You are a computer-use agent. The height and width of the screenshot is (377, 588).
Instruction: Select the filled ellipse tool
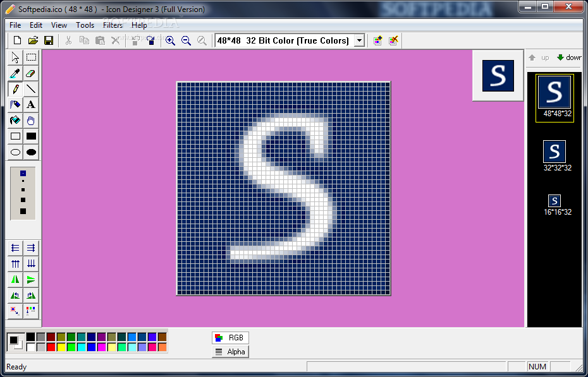[x=31, y=152]
